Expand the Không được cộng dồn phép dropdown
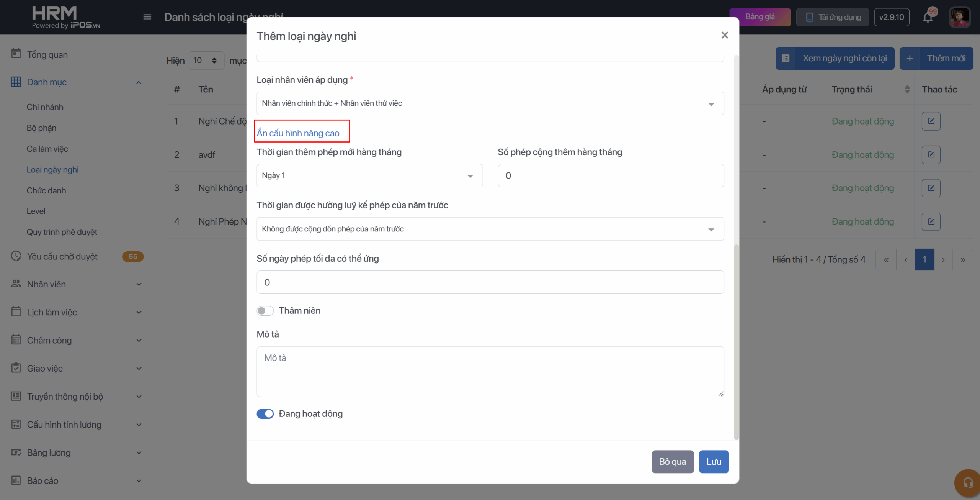Viewport: 980px width, 500px height. [x=490, y=229]
